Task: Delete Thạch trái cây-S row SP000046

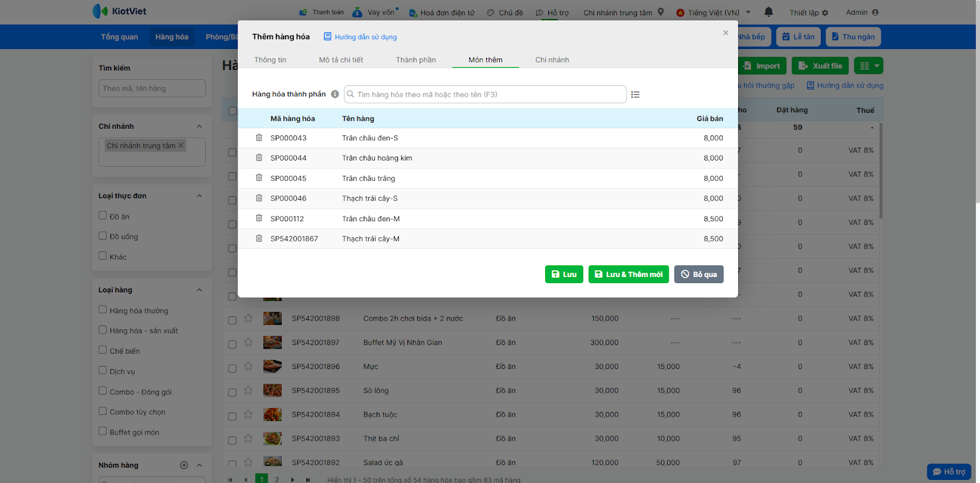Action: (259, 199)
